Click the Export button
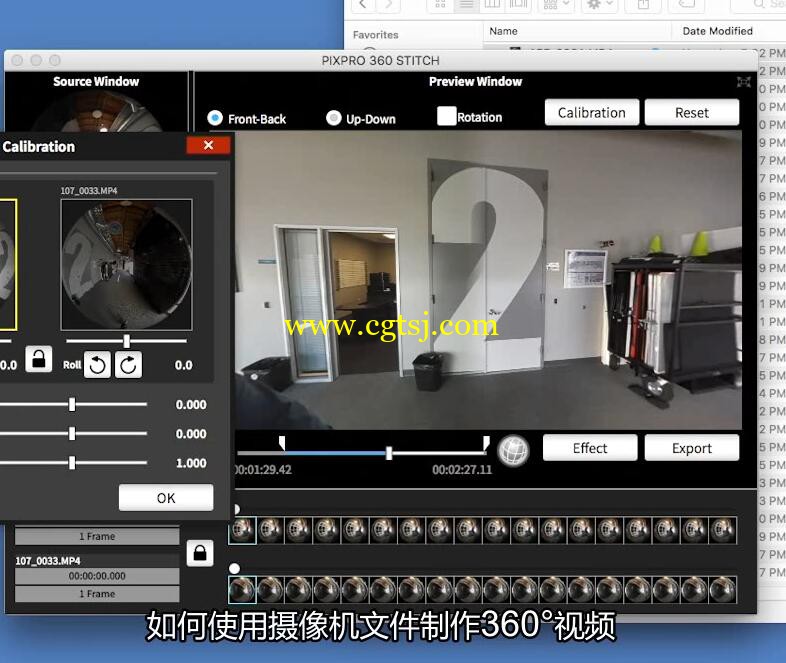This screenshot has width=786, height=663. [x=692, y=448]
